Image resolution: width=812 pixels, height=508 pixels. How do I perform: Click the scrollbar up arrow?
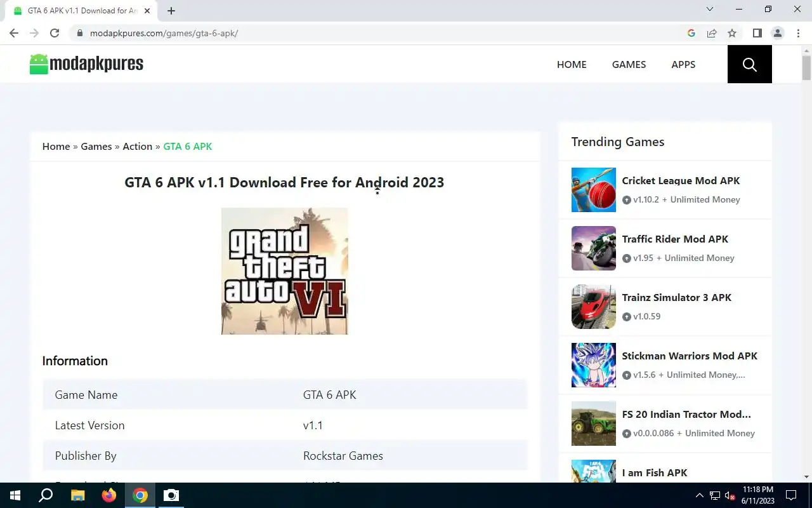(x=806, y=50)
